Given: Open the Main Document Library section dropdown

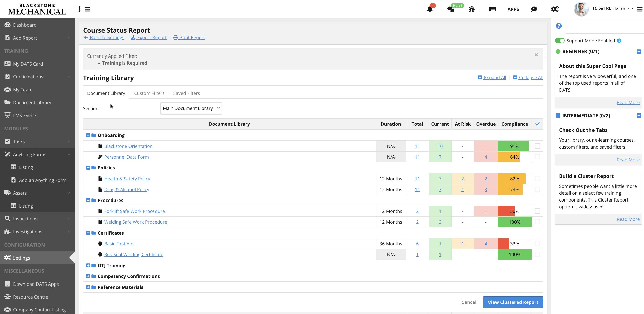Looking at the screenshot, I should tap(191, 108).
